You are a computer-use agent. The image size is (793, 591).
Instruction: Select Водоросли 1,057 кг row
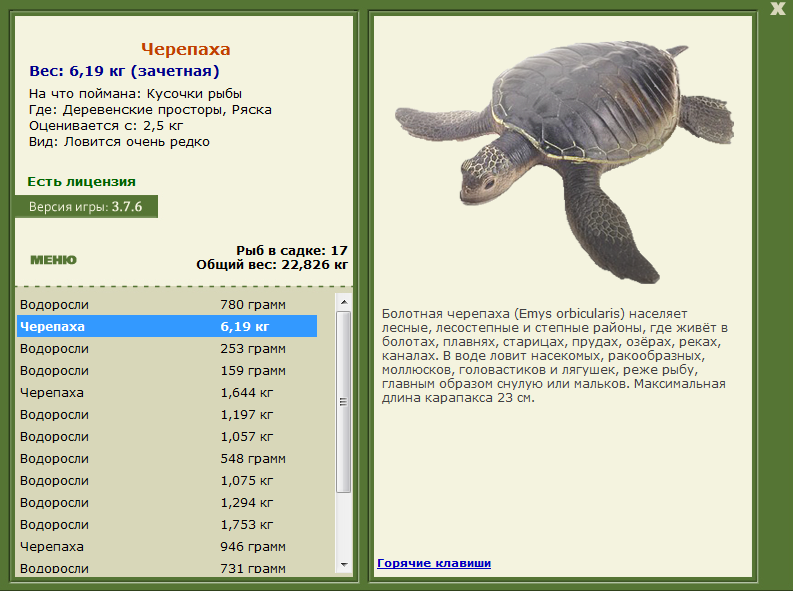tap(167, 436)
